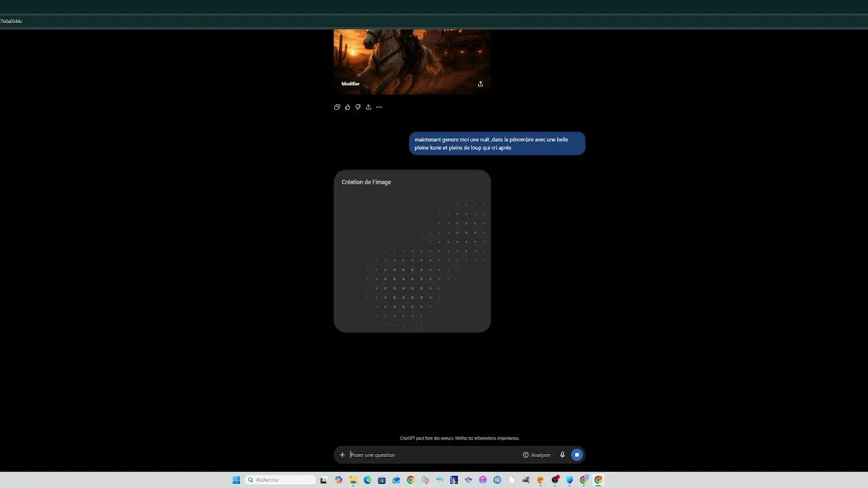868x488 pixels.
Task: Open the Windows Start menu
Action: 236,480
